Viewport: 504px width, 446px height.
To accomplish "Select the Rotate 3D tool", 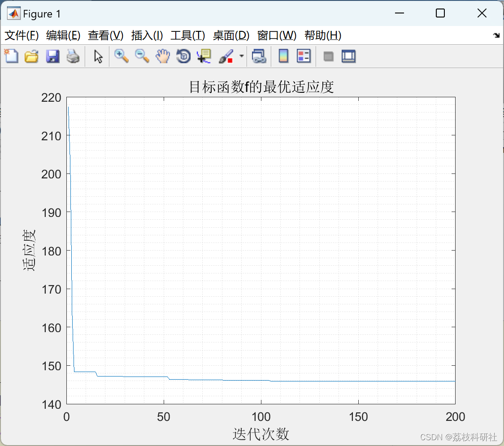I will coord(183,56).
